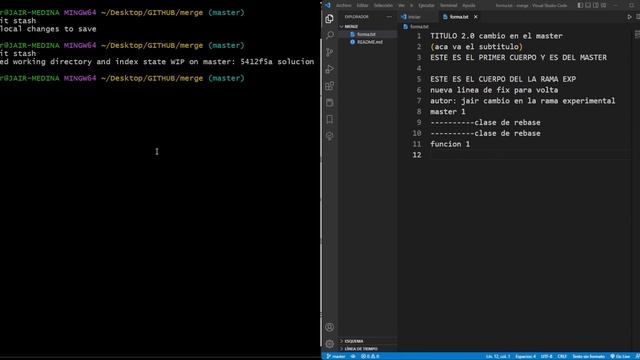Screen dimensions: 640x360
Task: Click line 'ESTE ES EL PRIMER CUERPO Y ES DEL MASTER'
Action: point(518,58)
